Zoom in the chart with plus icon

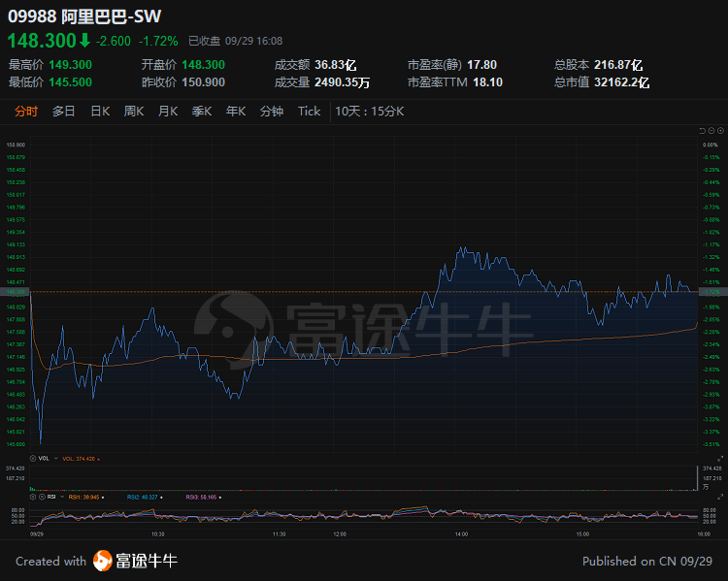click(720, 131)
